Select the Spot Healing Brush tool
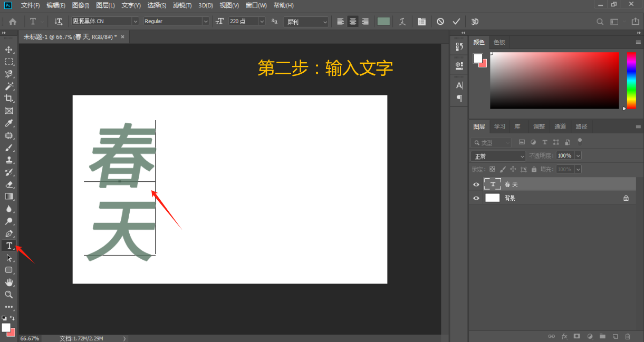Image resolution: width=644 pixels, height=342 pixels. point(9,135)
